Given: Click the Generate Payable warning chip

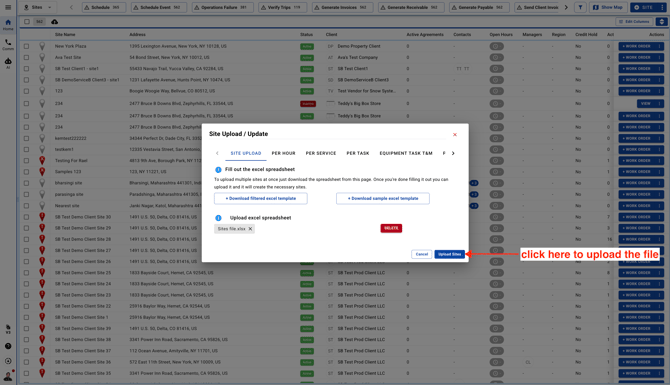Looking at the screenshot, I should point(479,7).
